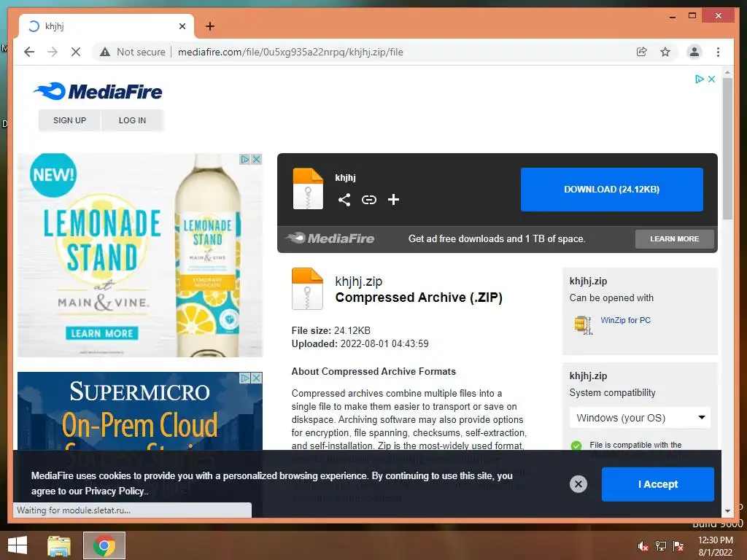Screen dimensions: 747x560
Task: Click the dark panel zip file icon
Action: (308, 189)
